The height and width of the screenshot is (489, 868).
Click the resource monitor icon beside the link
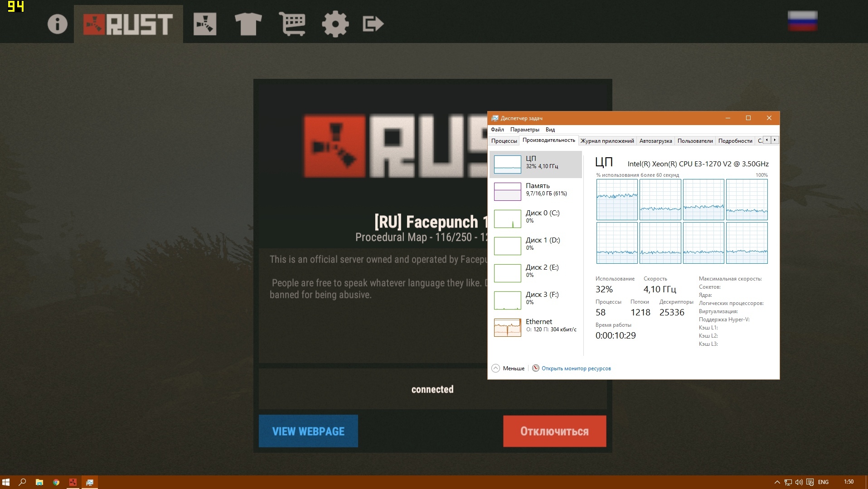click(x=536, y=368)
